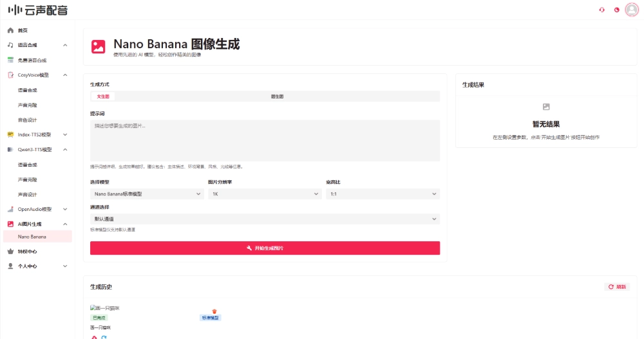Open the 选择模型 dropdown
This screenshot has height=339, width=644.
click(147, 194)
